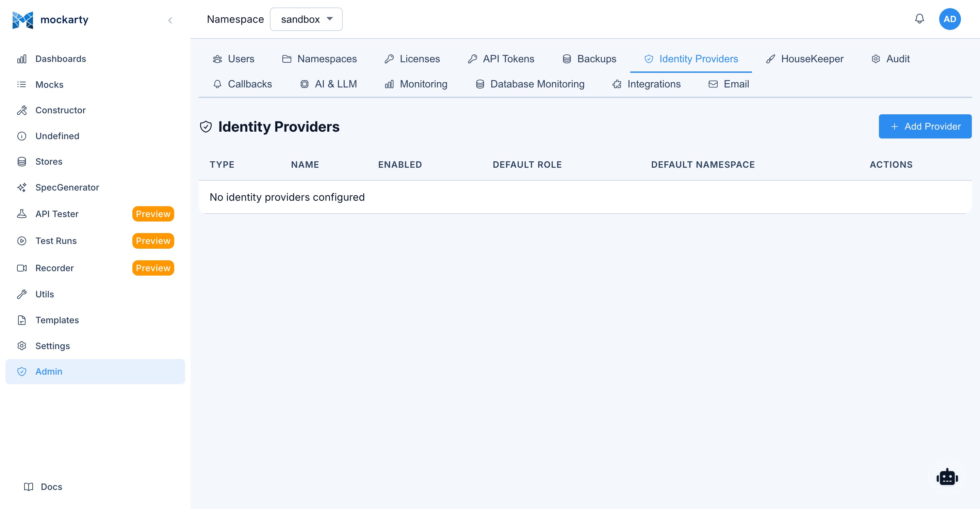Click the Licenses tab key icon
The height and width of the screenshot is (509, 980).
point(389,59)
